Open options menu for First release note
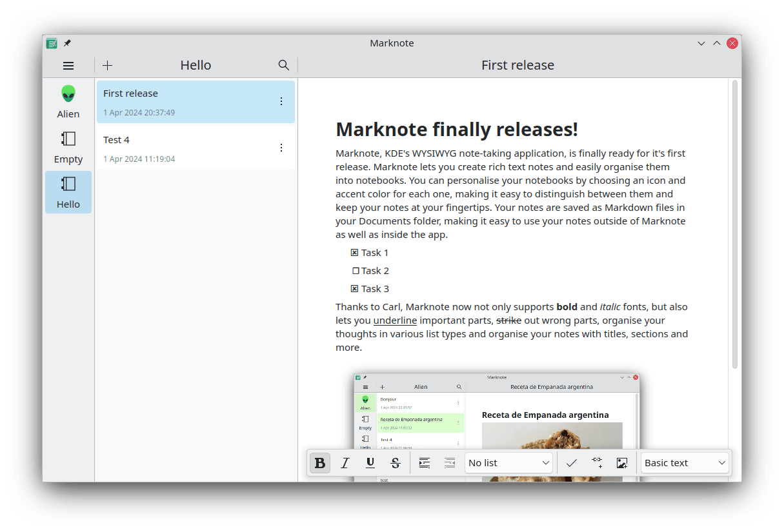Viewport: 784px width, 532px height. [281, 101]
